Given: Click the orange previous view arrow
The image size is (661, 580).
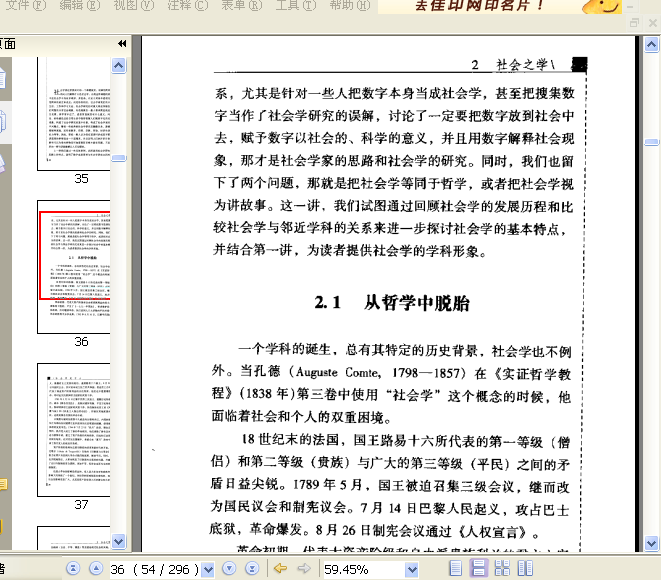Looking at the screenshot, I should [x=280, y=569].
